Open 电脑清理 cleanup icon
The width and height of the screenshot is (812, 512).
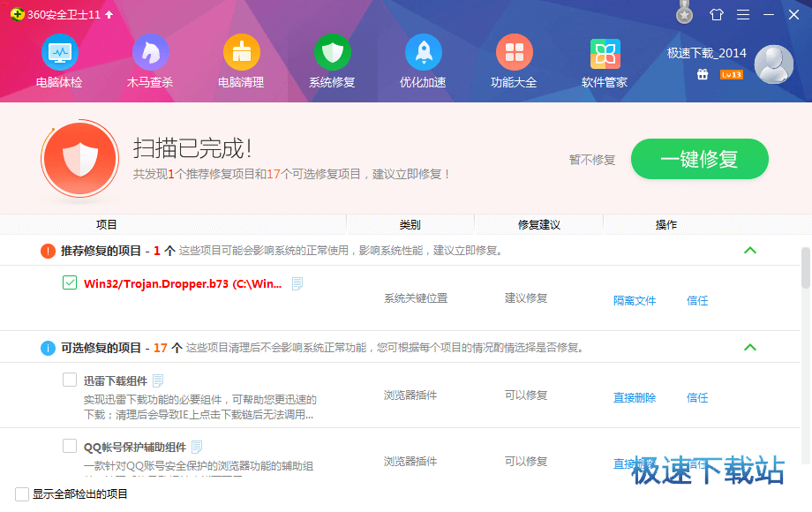(x=241, y=52)
